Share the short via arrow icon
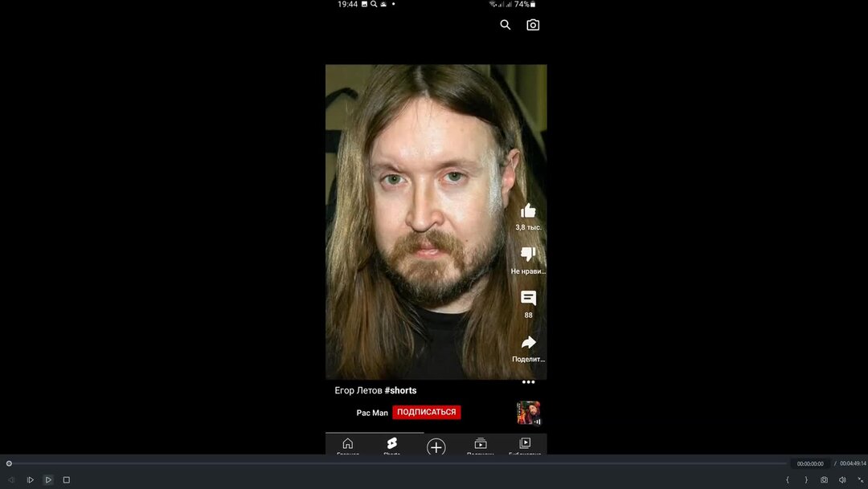 pyautogui.click(x=528, y=342)
